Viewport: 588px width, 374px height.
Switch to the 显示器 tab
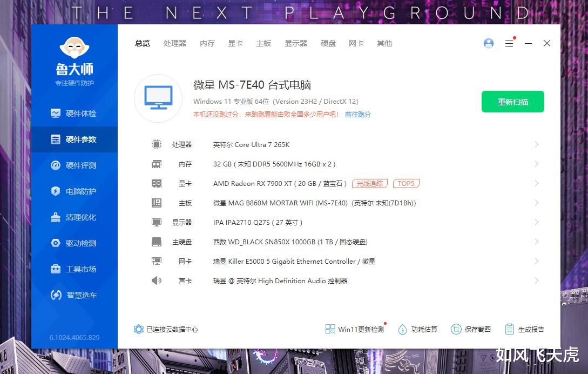coord(296,44)
